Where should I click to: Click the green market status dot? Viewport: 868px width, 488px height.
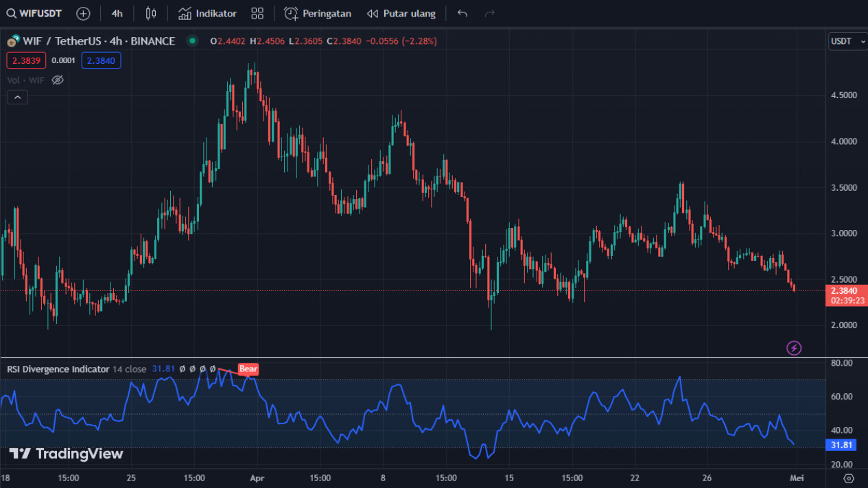[x=192, y=41]
